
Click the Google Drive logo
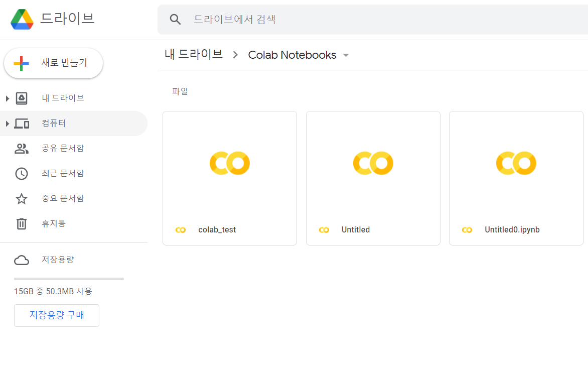tap(22, 19)
